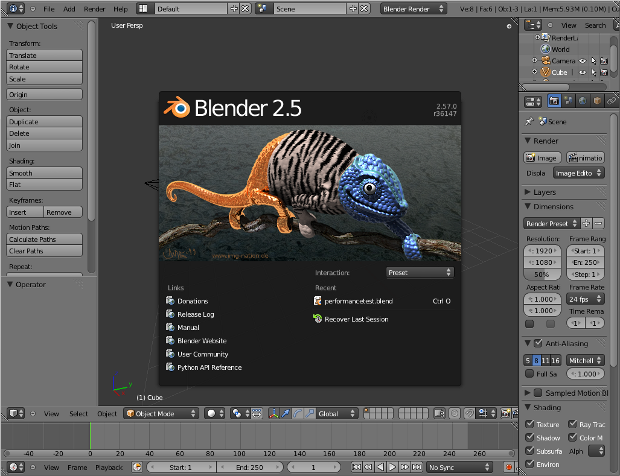Screen dimensions: 620x476
Task: Open the Help menu
Action: click(x=120, y=9)
